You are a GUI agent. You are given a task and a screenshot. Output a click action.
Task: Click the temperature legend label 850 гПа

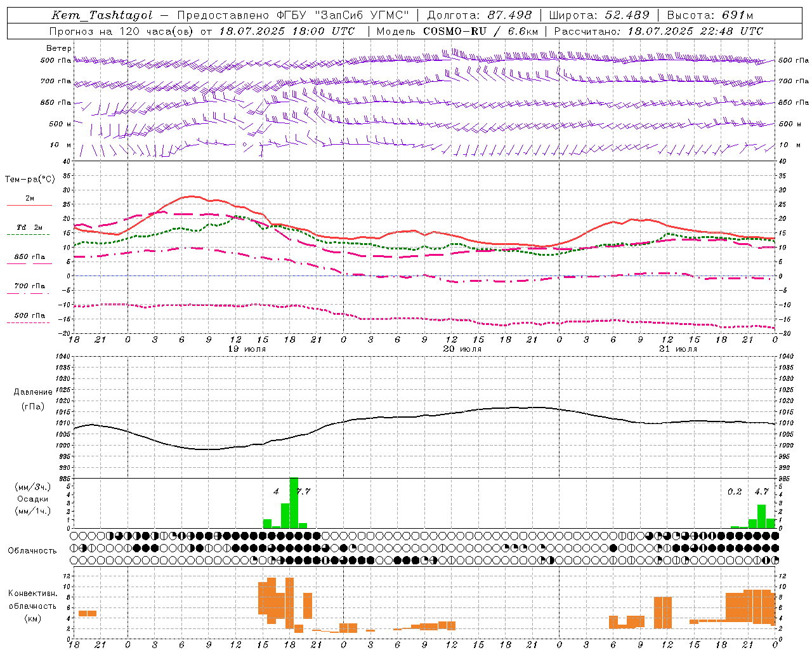point(29,256)
